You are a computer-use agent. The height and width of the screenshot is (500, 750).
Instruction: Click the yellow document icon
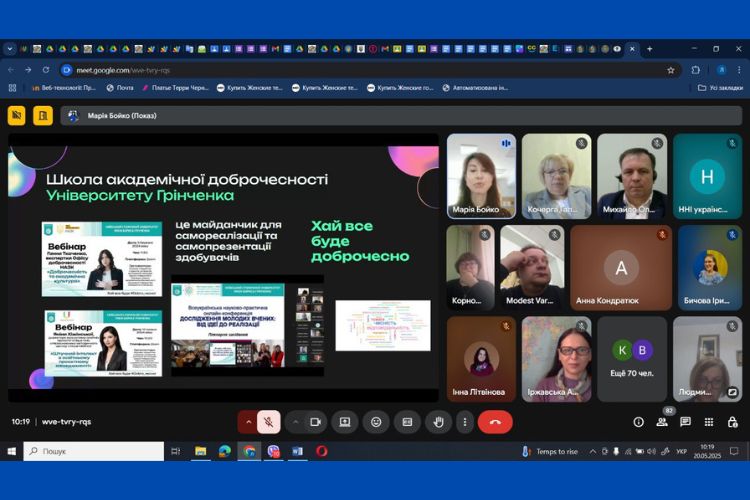[43, 115]
